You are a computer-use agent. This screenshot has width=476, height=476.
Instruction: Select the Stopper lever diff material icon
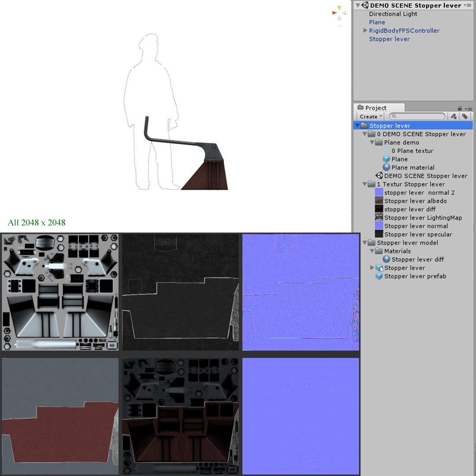pyautogui.click(x=386, y=259)
